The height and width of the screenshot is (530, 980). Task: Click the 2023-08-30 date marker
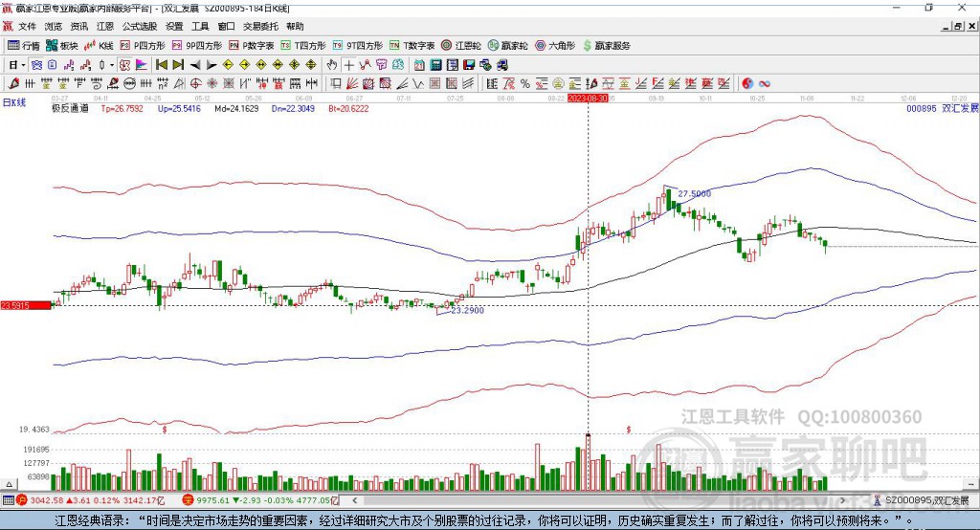pos(588,99)
